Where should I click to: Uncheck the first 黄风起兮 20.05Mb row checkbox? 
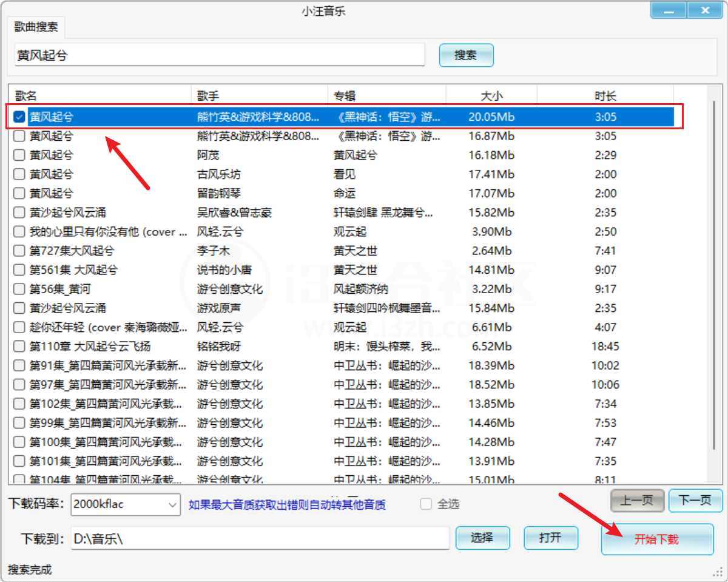[x=19, y=117]
